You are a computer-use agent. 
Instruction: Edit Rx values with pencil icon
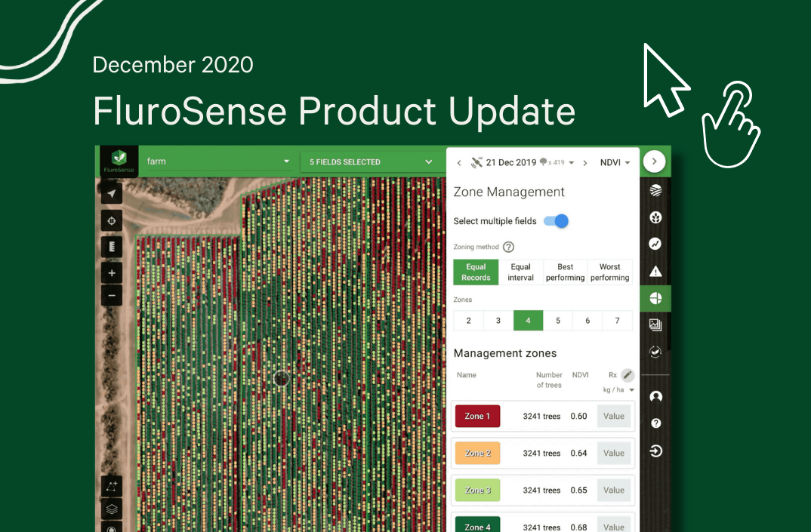(x=628, y=375)
